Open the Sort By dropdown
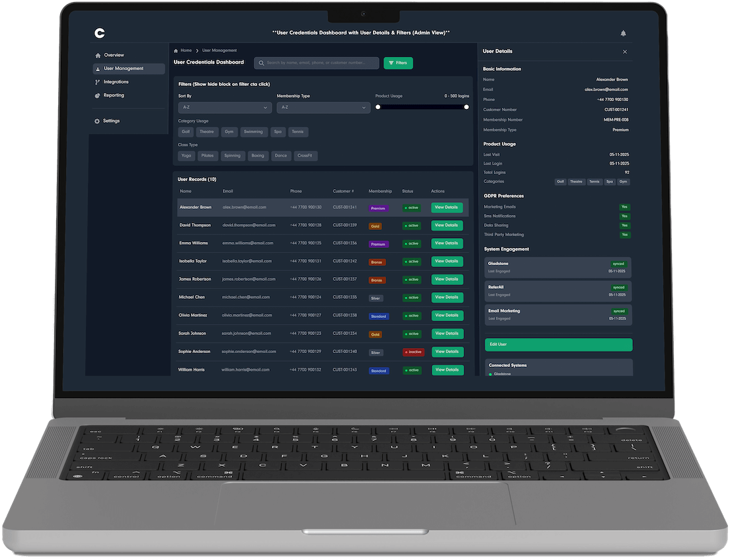This screenshot has width=730, height=560. [225, 106]
